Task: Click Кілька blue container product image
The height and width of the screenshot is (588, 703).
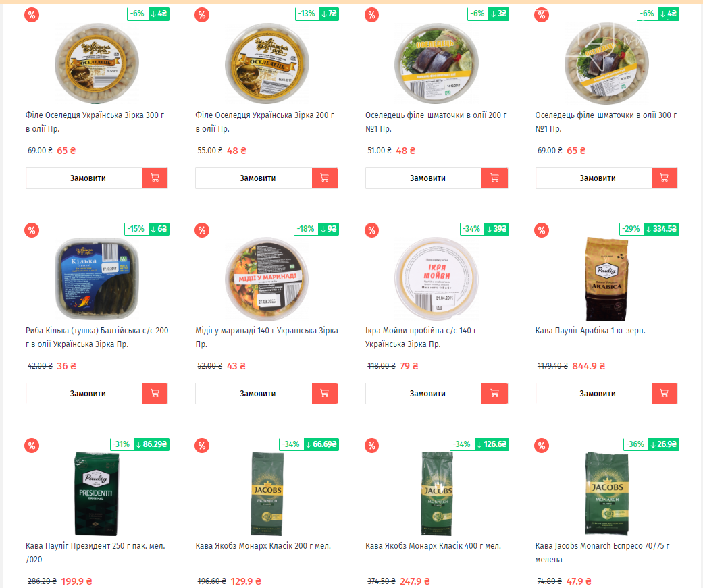Action: (97, 279)
